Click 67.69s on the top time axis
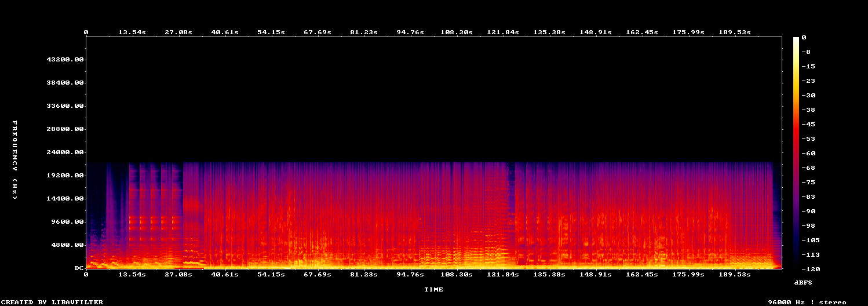 [x=318, y=32]
